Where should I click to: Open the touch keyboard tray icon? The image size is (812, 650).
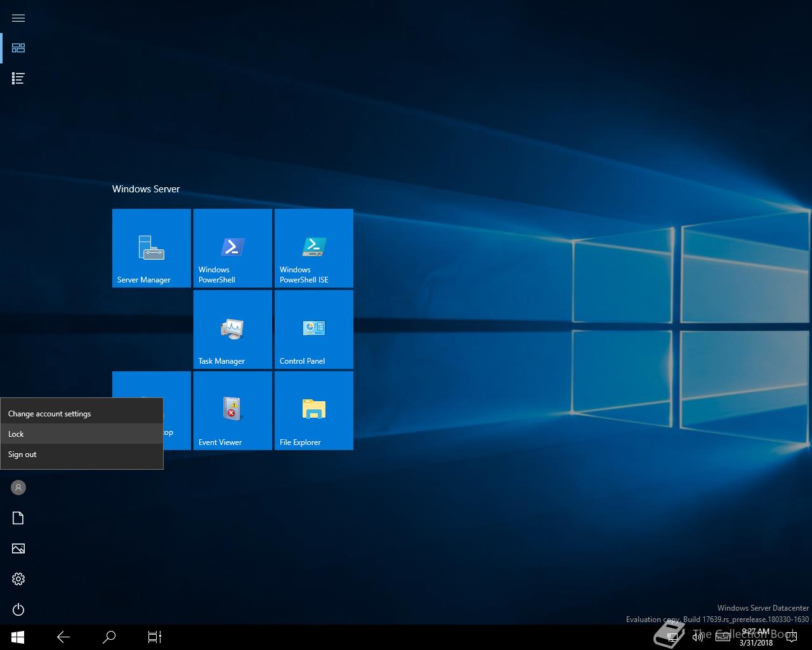tap(723, 637)
